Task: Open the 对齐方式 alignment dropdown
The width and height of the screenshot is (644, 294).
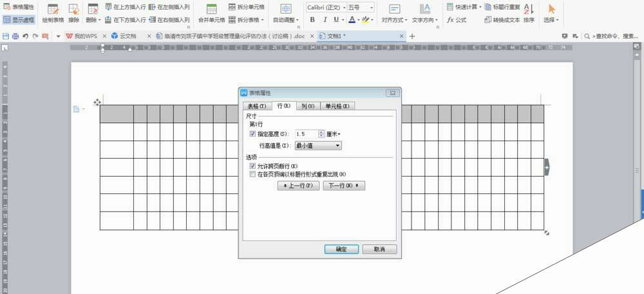Action: click(x=394, y=13)
